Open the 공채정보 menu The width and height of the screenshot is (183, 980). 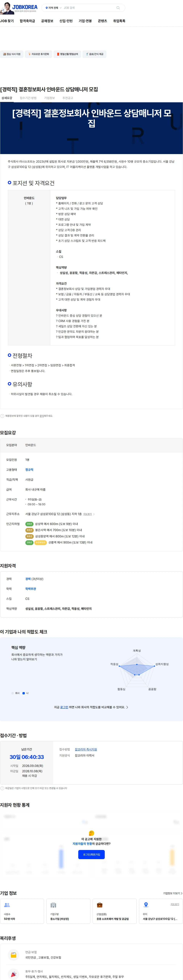coord(47,21)
